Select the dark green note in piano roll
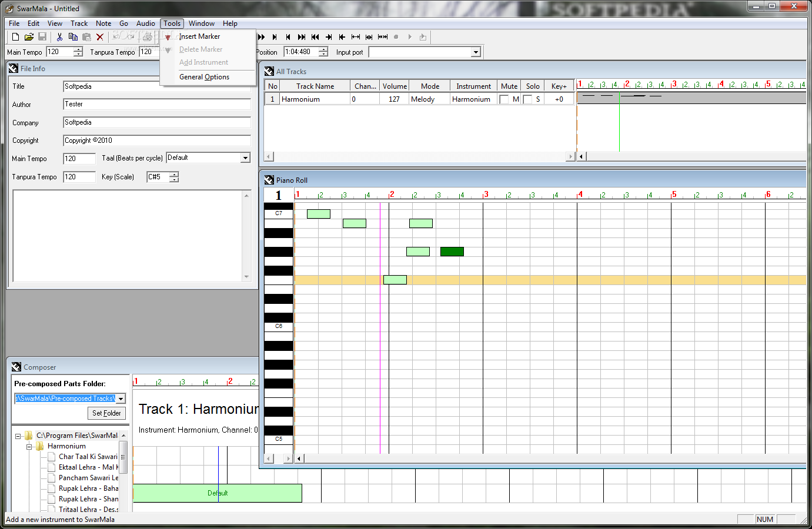This screenshot has width=812, height=529. 452,252
